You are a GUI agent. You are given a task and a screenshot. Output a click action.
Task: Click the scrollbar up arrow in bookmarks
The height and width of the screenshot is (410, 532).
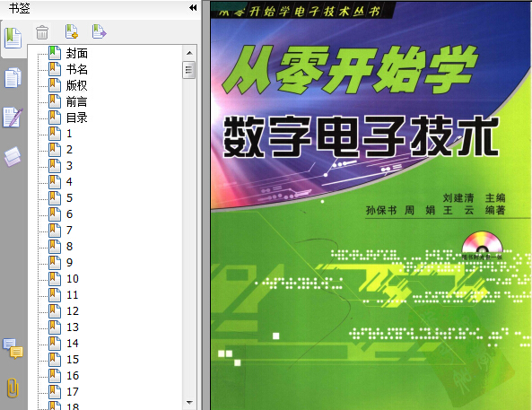pos(189,53)
